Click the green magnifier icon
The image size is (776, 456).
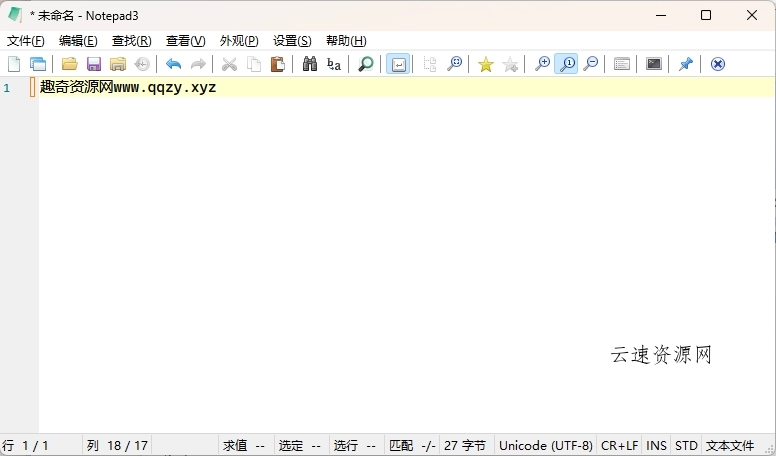366,64
